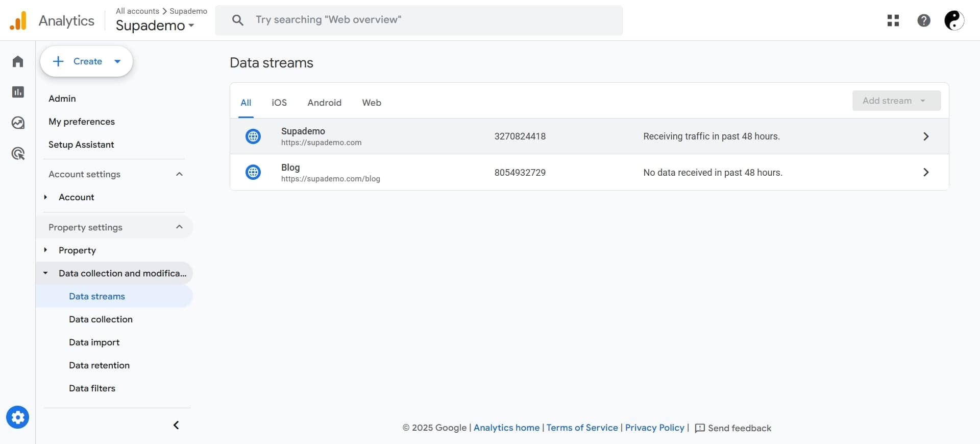Open the Privacy Policy link

[655, 428]
